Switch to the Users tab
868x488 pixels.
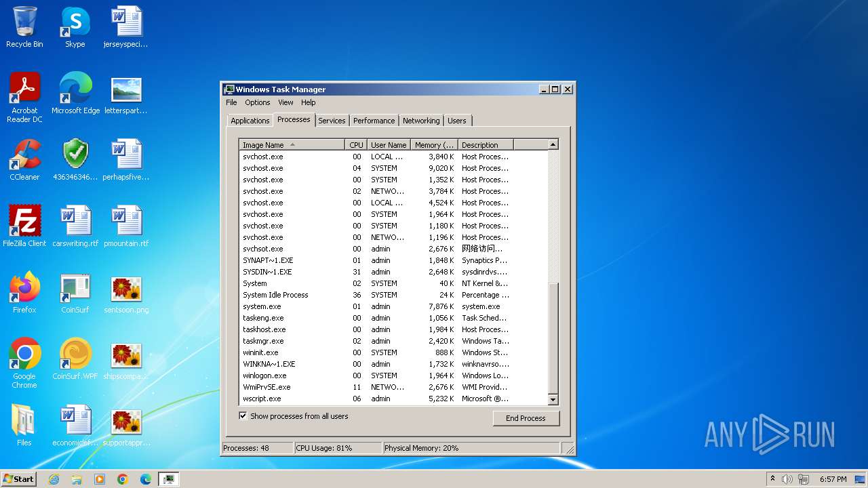click(457, 121)
